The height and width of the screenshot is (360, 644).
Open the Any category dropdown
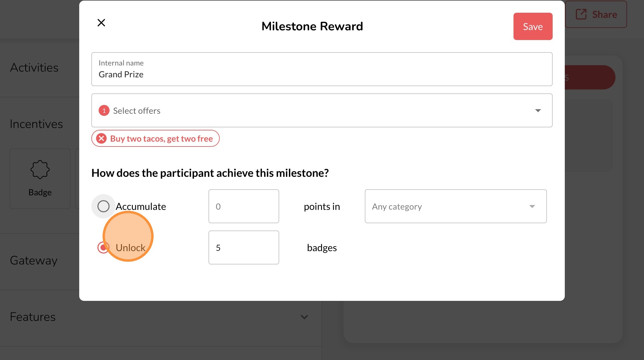(x=455, y=206)
